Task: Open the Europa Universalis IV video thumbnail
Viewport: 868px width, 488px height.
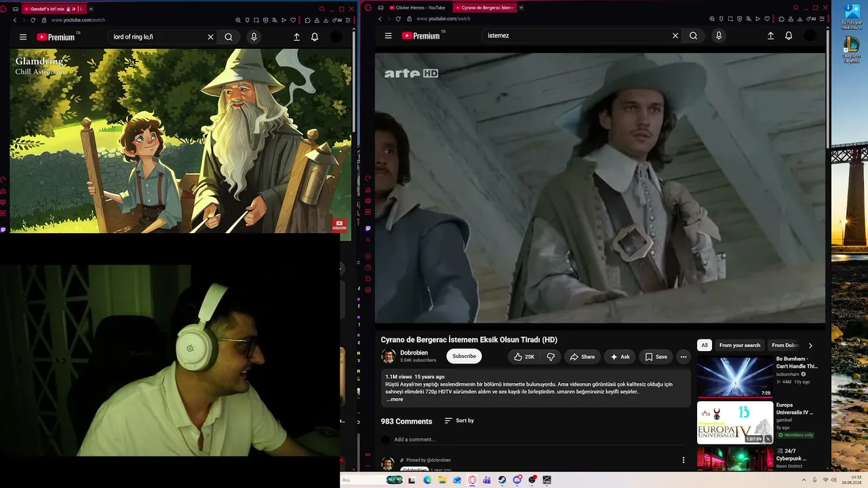Action: 735,423
